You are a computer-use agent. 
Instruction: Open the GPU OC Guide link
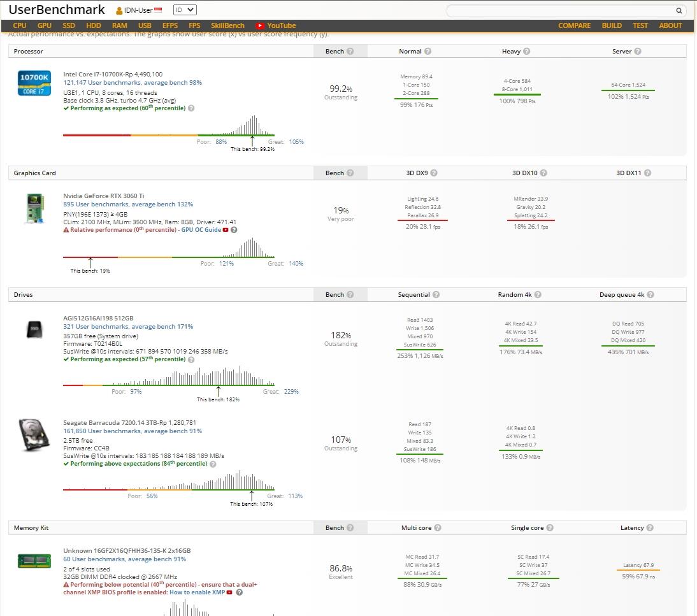(201, 230)
